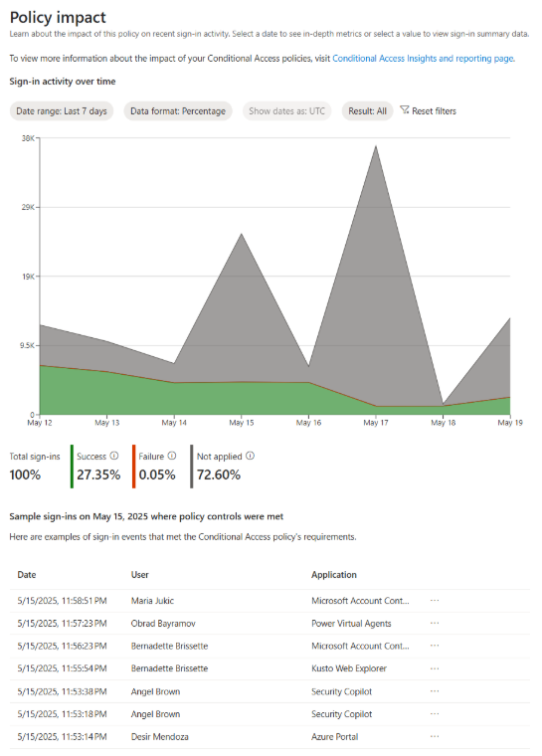Click Reset filters text
The width and height of the screenshot is (542, 756).
tap(434, 110)
